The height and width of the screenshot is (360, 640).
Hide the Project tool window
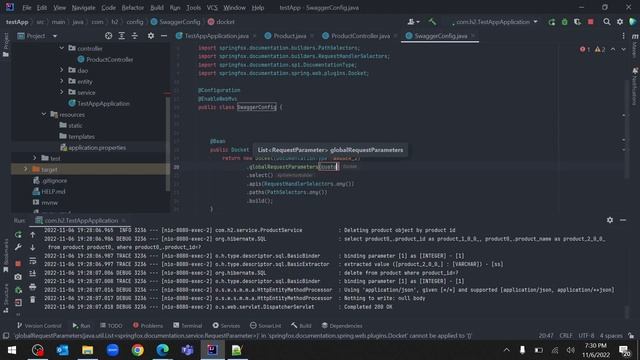pos(164,36)
